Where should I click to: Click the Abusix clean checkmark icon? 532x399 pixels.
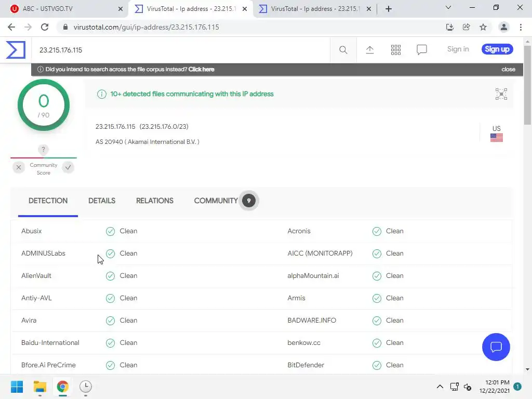(110, 231)
